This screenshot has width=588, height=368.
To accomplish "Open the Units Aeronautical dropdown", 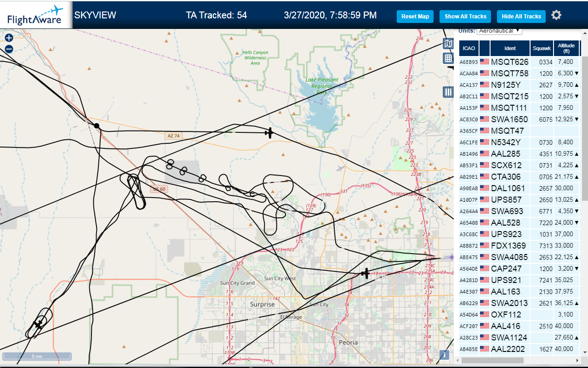I will [499, 31].
